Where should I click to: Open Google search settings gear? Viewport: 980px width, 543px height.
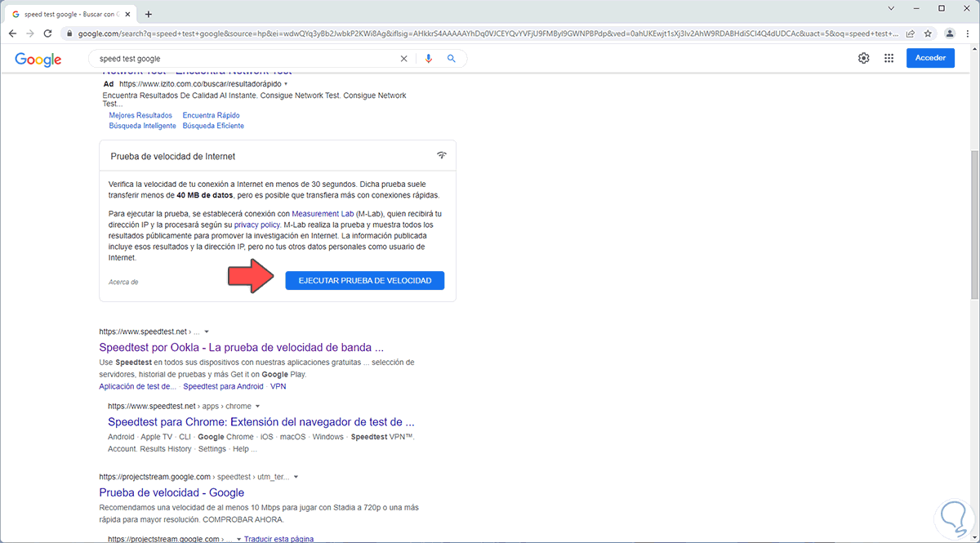click(864, 58)
